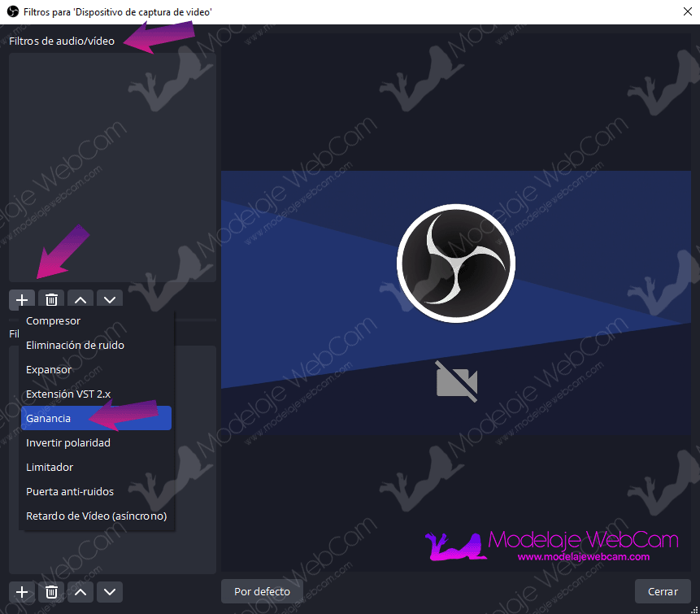
Task: Choose Retardo de Vídeo (asíncrono)
Action: 97,516
